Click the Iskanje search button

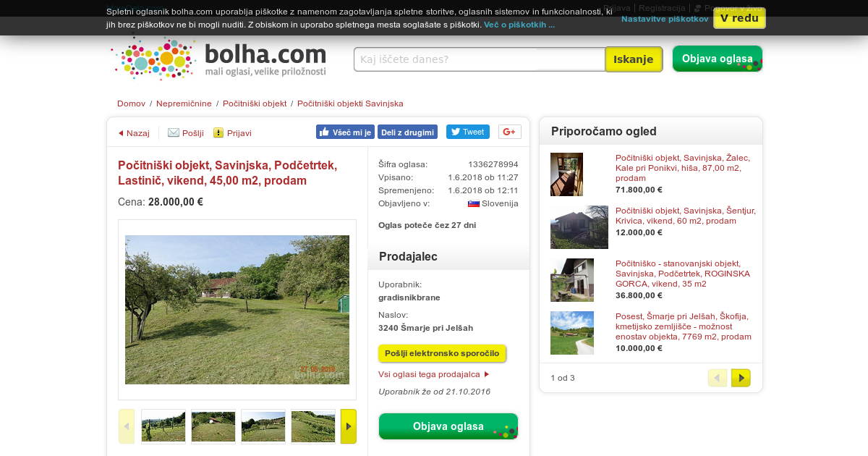634,59
